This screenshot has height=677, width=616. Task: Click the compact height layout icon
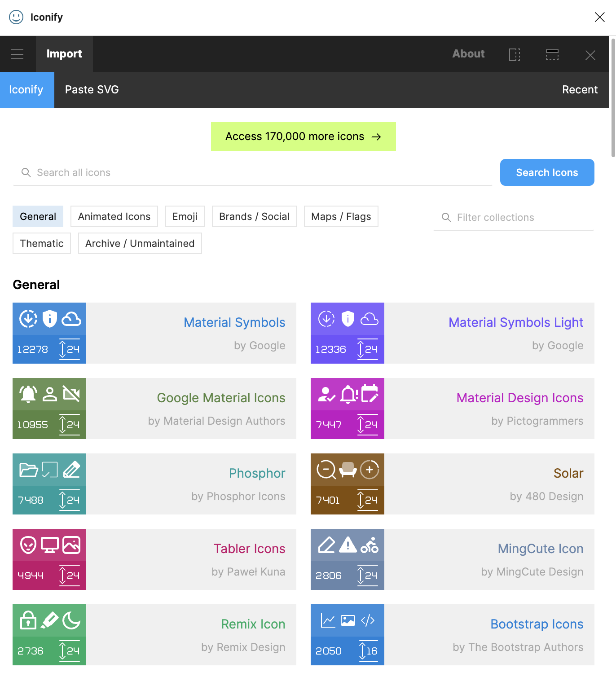(x=552, y=55)
